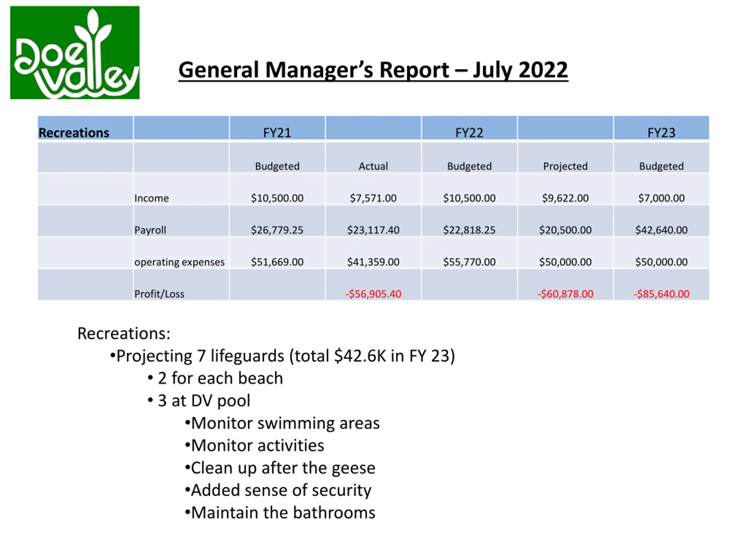This screenshot has width=747, height=560.
Task: Select the $7,571.00 income cell
Action: (x=373, y=189)
